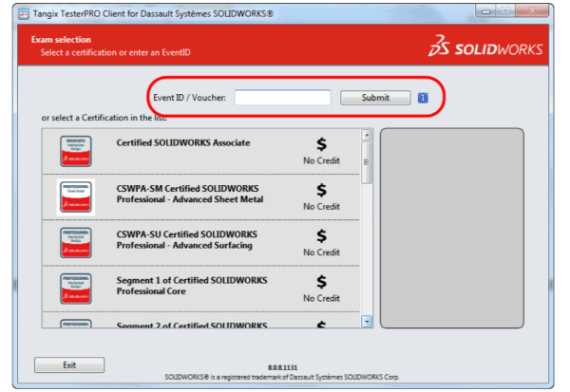Click the certification list scrollbar thumb
This screenshot has width=570, height=392.
tap(367, 162)
